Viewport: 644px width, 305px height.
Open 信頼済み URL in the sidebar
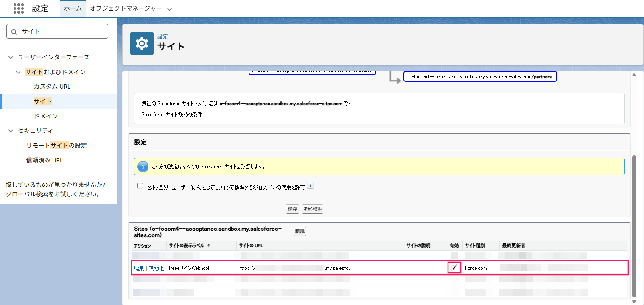(x=45, y=160)
